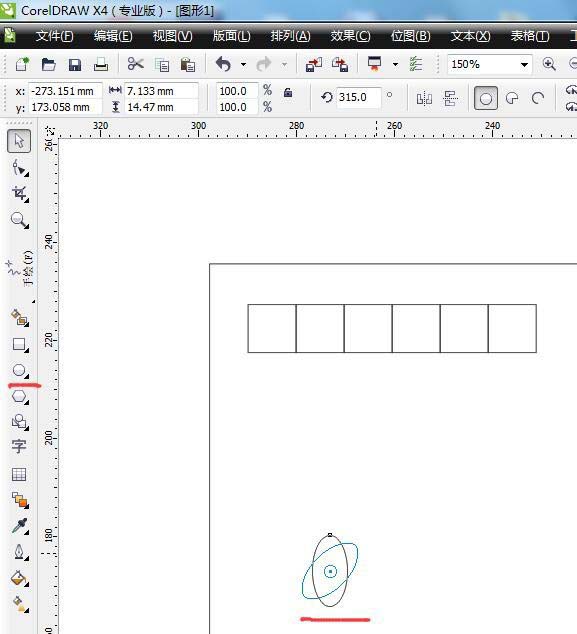
Task: Choose the Ellipse shape mode
Action: coord(486,98)
